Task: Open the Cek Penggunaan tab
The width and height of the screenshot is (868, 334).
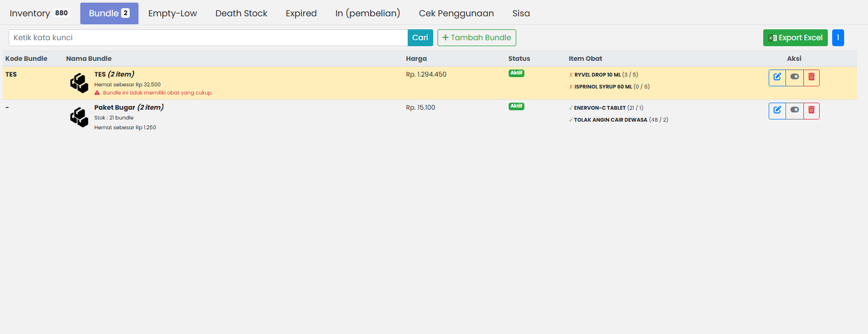Action: pos(456,14)
